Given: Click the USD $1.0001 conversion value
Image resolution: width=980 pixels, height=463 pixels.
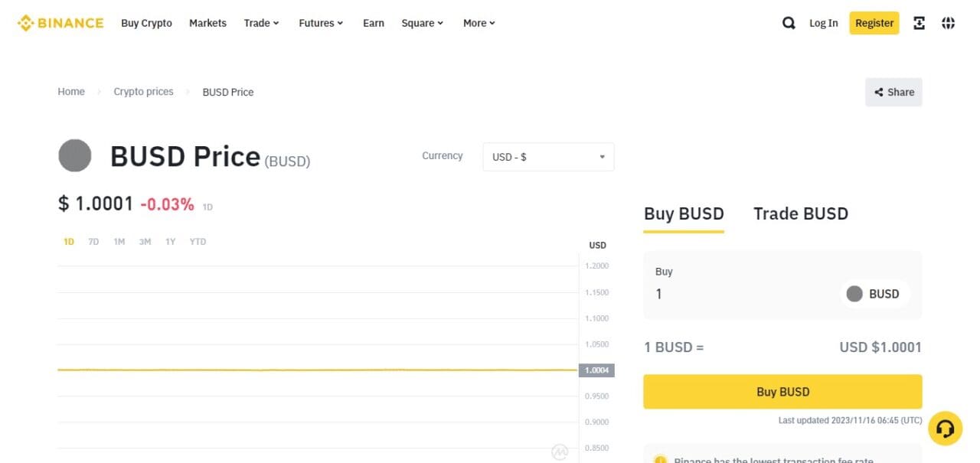Looking at the screenshot, I should (x=880, y=347).
